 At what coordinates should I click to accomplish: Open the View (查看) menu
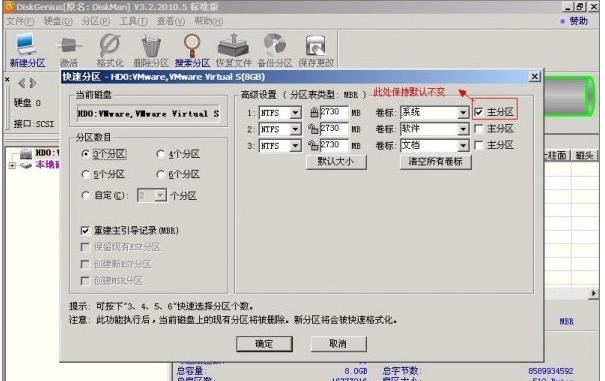(171, 21)
